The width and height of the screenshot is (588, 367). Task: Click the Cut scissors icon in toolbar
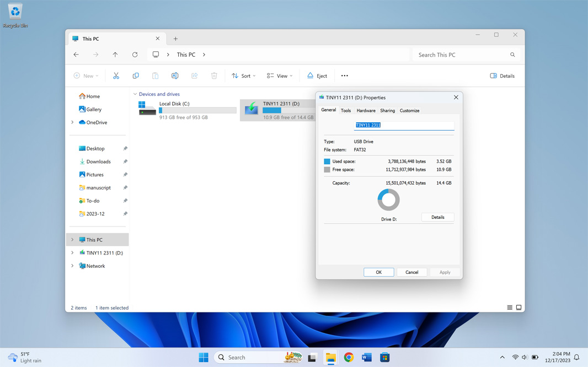[116, 76]
